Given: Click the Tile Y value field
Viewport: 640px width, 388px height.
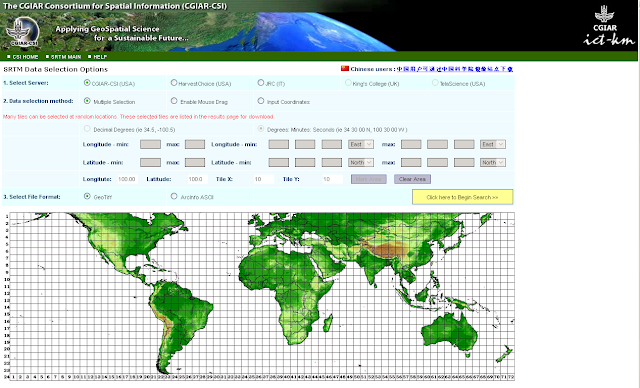Looking at the screenshot, I should pos(333,179).
